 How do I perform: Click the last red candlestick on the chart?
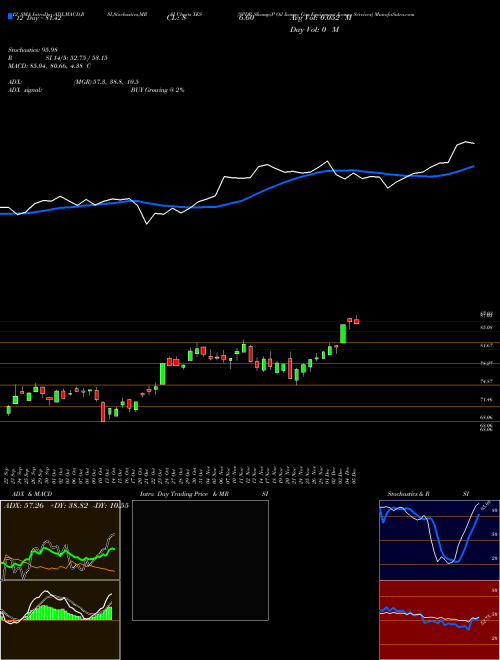(x=356, y=321)
